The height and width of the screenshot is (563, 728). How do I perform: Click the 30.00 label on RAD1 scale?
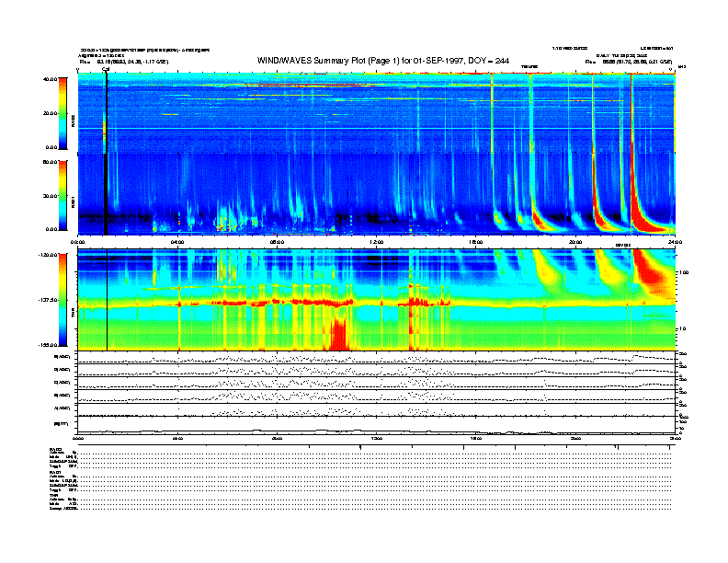click(50, 196)
